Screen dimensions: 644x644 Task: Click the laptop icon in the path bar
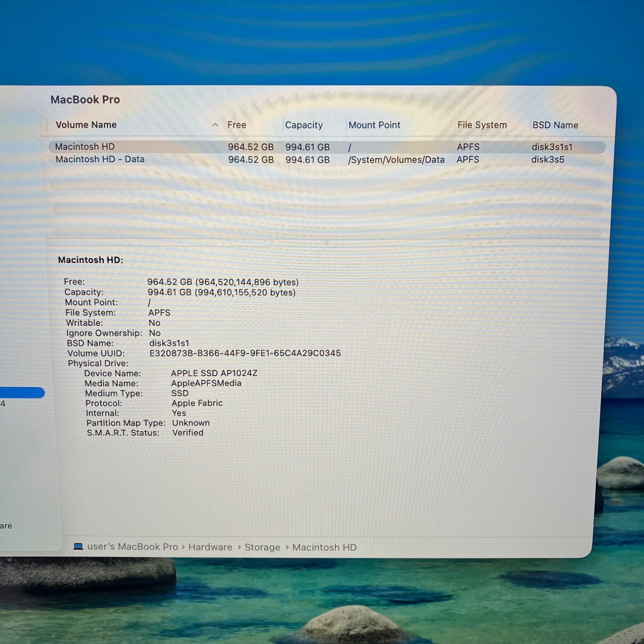coord(78,546)
